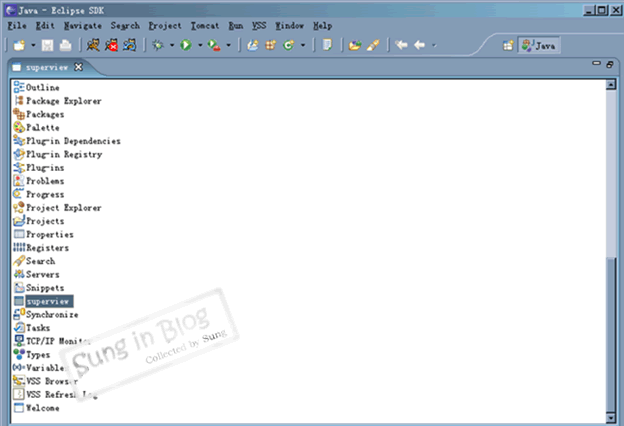Expand the External Tools dropdown arrow
This screenshot has height=426, width=624.
click(228, 45)
